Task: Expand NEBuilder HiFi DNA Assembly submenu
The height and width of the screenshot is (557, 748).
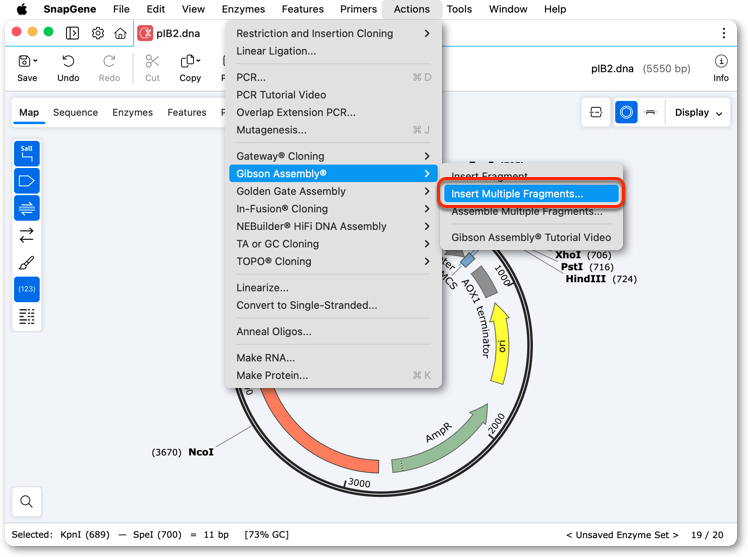Action: [333, 226]
